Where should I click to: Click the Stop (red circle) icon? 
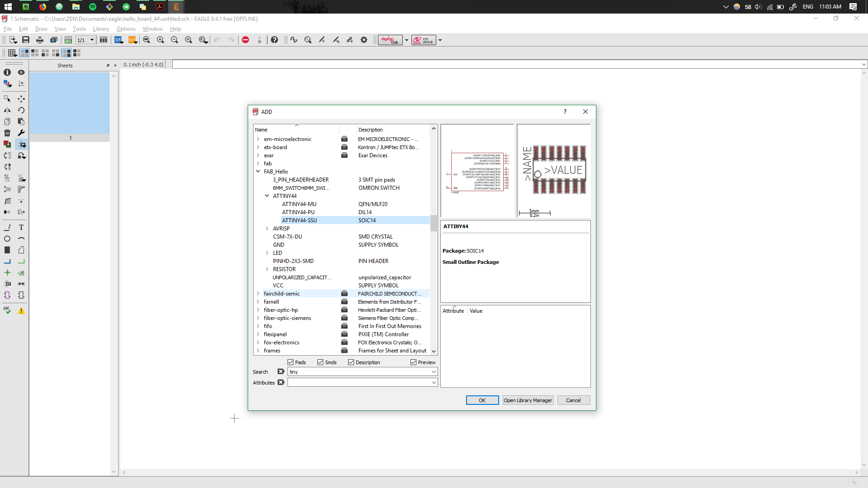[x=245, y=40]
